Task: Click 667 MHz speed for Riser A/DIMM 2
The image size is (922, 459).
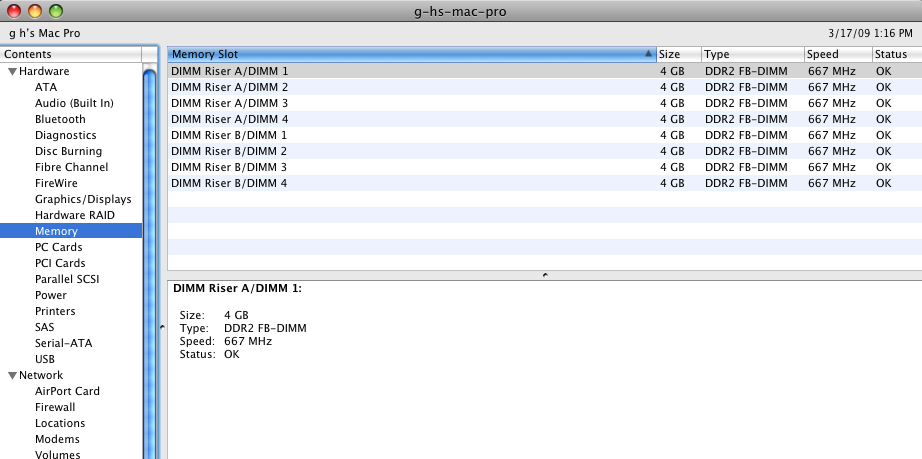Action: (x=831, y=87)
